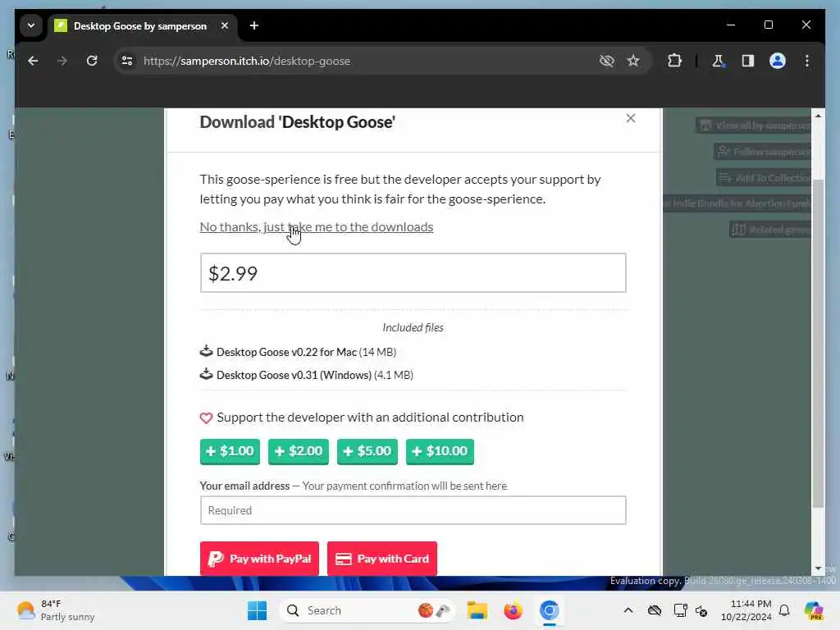Click the cloud sync tray icon
The image size is (840, 630).
[654, 610]
